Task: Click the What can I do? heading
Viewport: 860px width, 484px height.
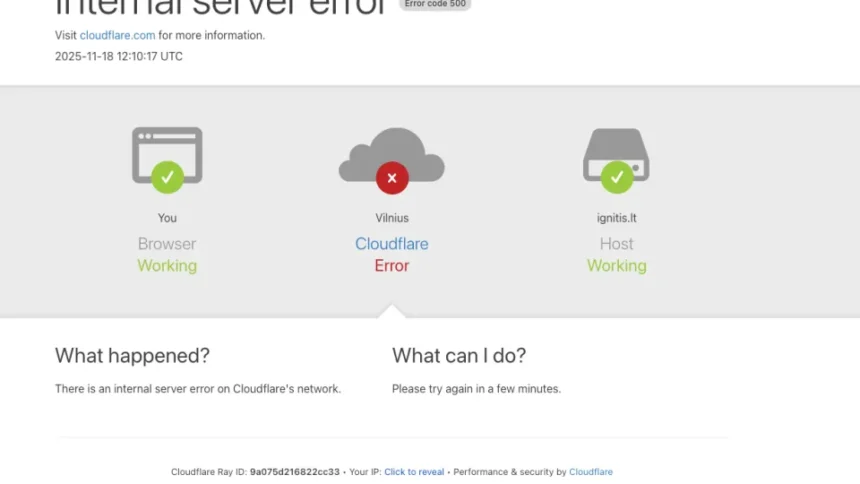Action: tap(459, 355)
